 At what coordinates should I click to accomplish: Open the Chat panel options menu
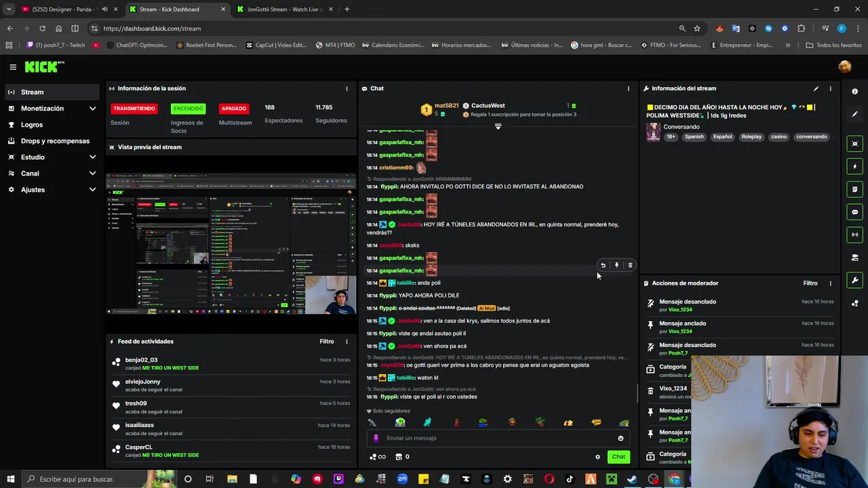[628, 89]
